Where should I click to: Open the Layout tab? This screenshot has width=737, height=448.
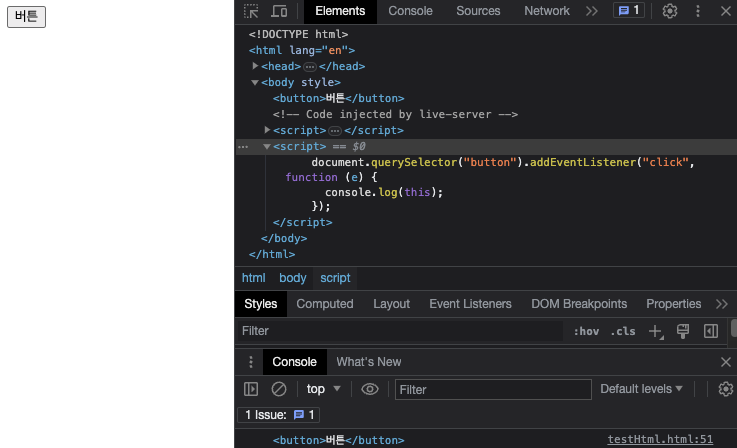click(x=392, y=304)
